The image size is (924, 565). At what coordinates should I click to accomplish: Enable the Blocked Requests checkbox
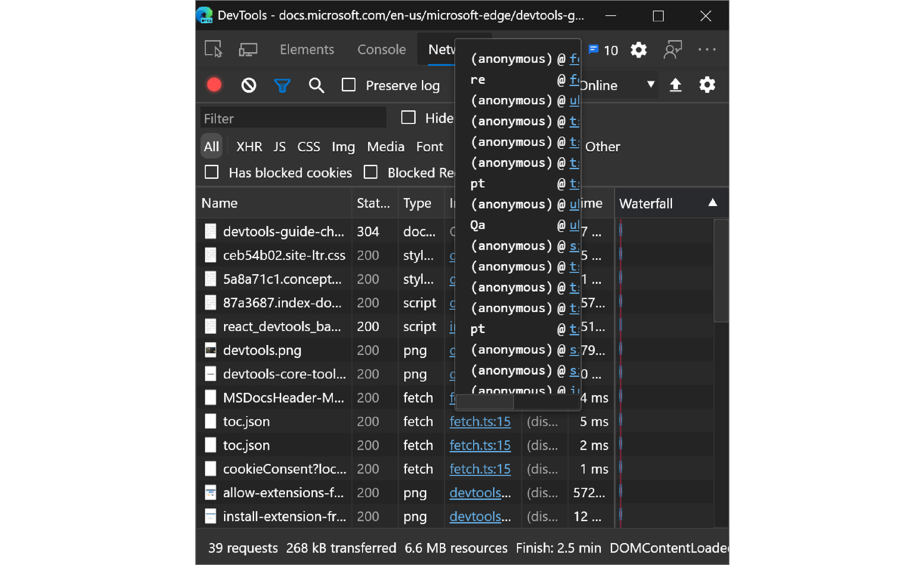pos(370,172)
